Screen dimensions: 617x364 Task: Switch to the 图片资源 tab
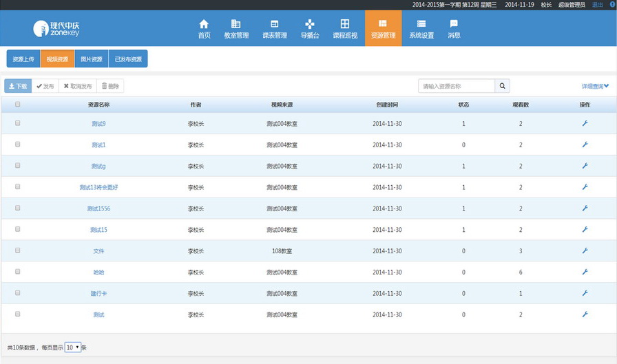92,59
